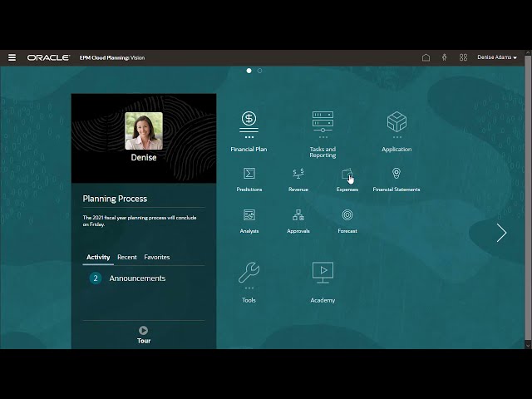Open the Announcements entry
The image size is (532, 399).
click(x=137, y=278)
